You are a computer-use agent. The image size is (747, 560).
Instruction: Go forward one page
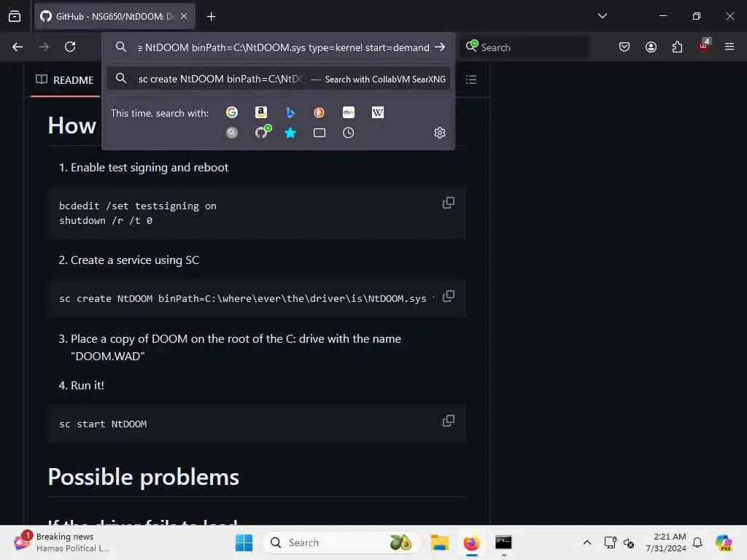pos(44,47)
